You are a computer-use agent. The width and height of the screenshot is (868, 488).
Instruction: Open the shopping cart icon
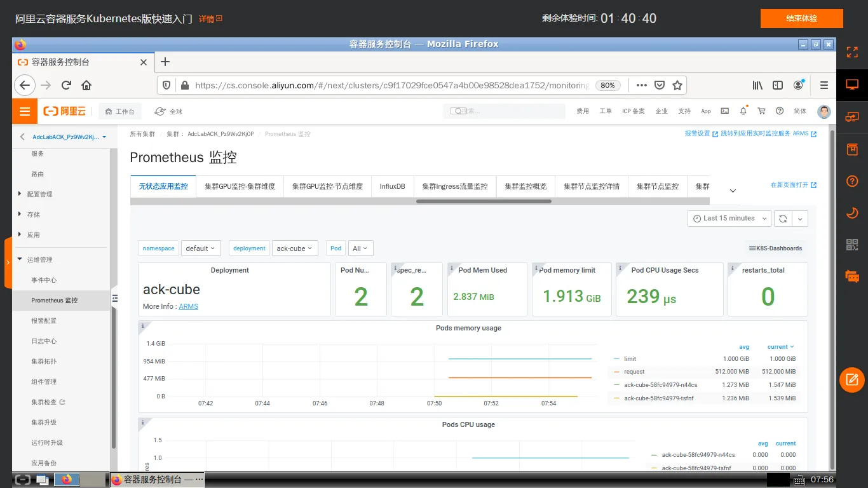click(762, 111)
